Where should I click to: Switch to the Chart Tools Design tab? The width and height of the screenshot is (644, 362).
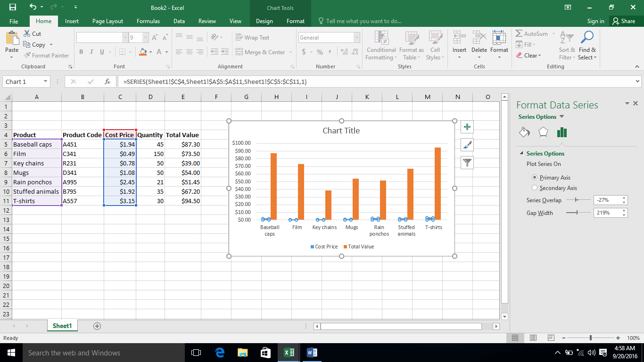tap(264, 21)
